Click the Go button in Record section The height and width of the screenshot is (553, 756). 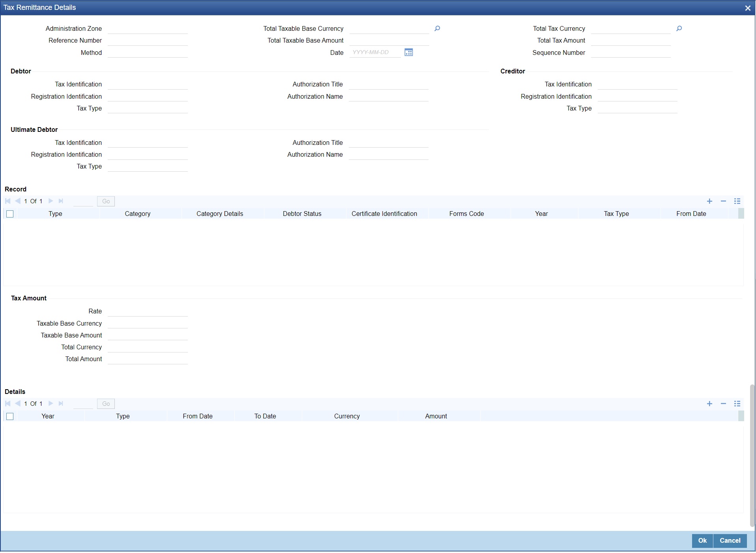click(x=106, y=201)
